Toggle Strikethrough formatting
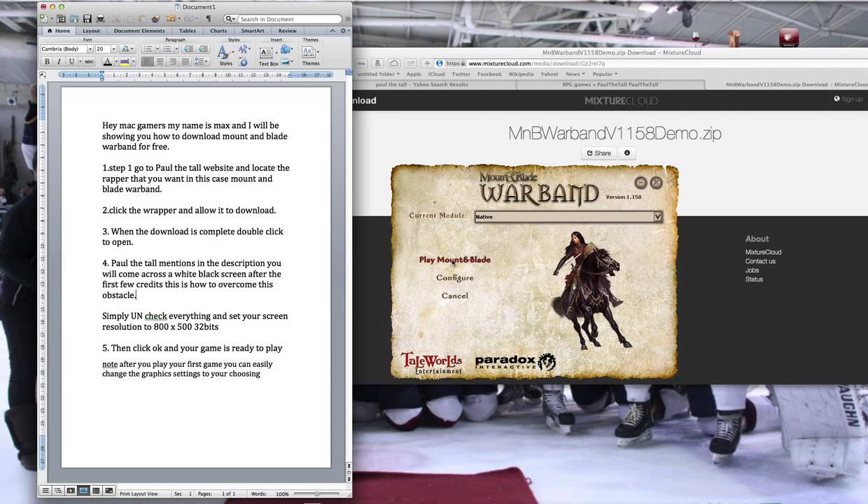This screenshot has width=868, height=504. (x=89, y=62)
